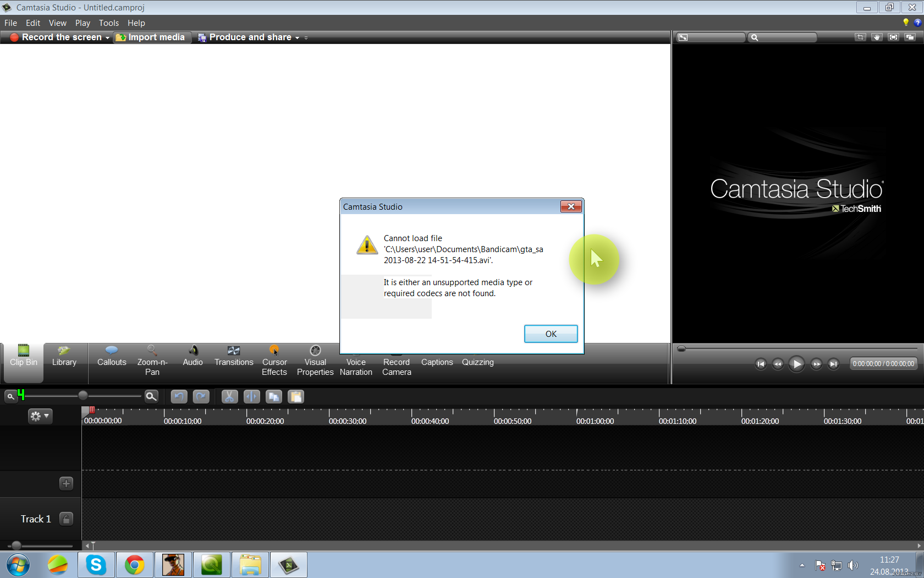Open Google Chrome from the taskbar
This screenshot has height=578, width=924.
(135, 565)
